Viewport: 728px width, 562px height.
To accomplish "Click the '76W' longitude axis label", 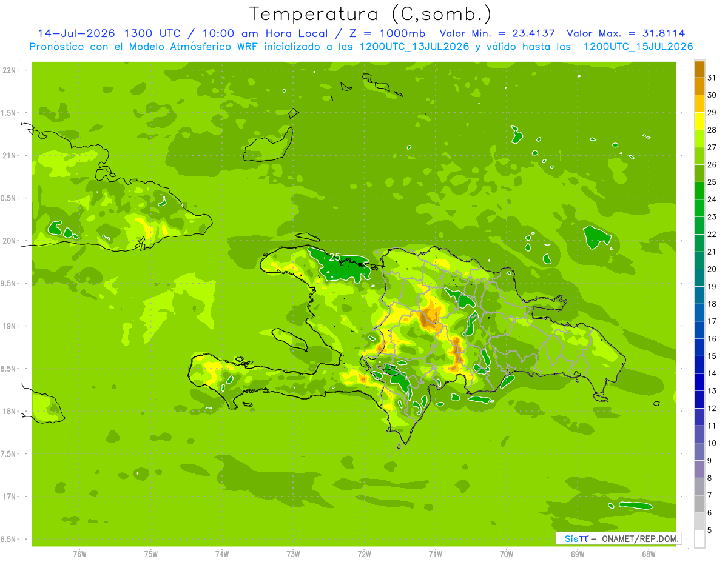I will pyautogui.click(x=79, y=554).
